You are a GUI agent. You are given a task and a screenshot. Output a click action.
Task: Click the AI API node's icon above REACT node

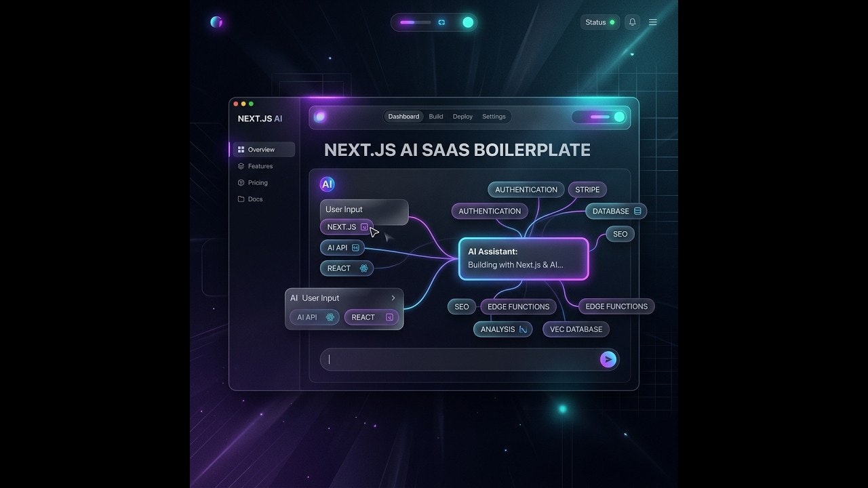(355, 248)
